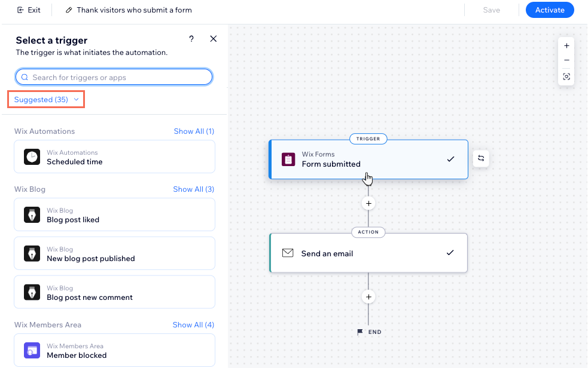Select the Blog post new comment trigger

pyautogui.click(x=114, y=292)
